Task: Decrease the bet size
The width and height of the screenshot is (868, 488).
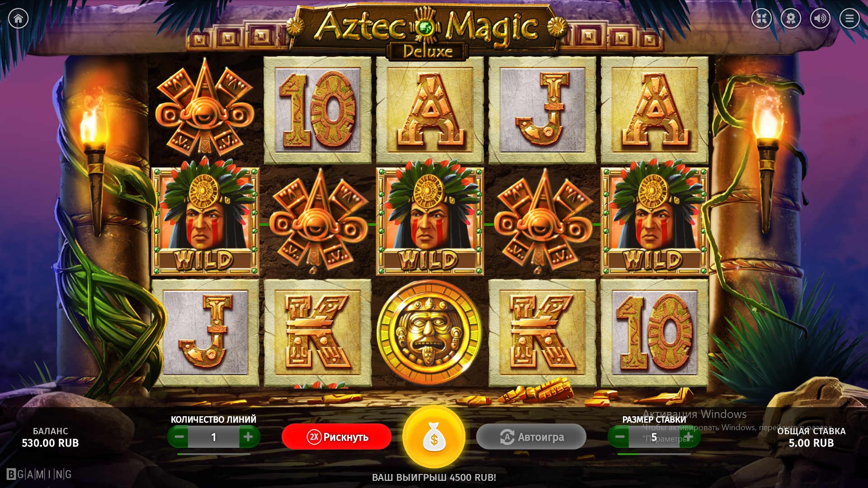Action: (619, 437)
